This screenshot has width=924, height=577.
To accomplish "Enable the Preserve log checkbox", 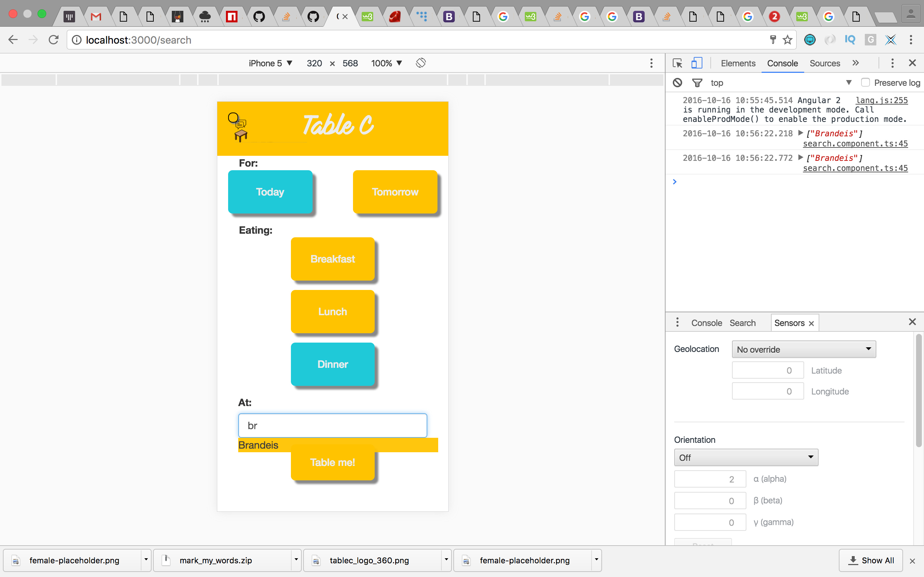I will click(865, 83).
